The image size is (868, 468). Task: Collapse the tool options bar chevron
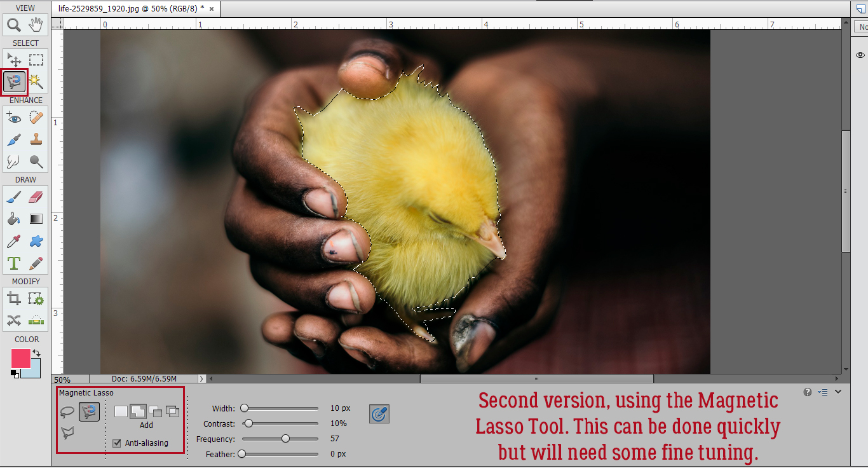837,392
